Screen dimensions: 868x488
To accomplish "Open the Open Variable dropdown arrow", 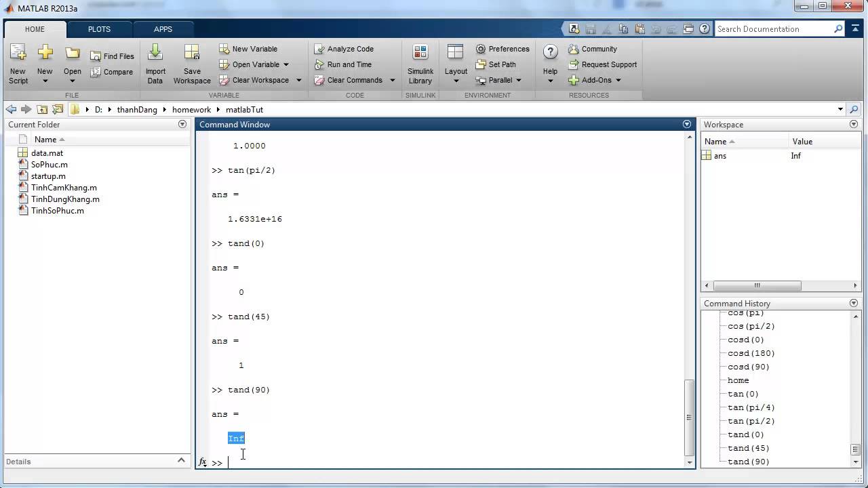I will [285, 64].
